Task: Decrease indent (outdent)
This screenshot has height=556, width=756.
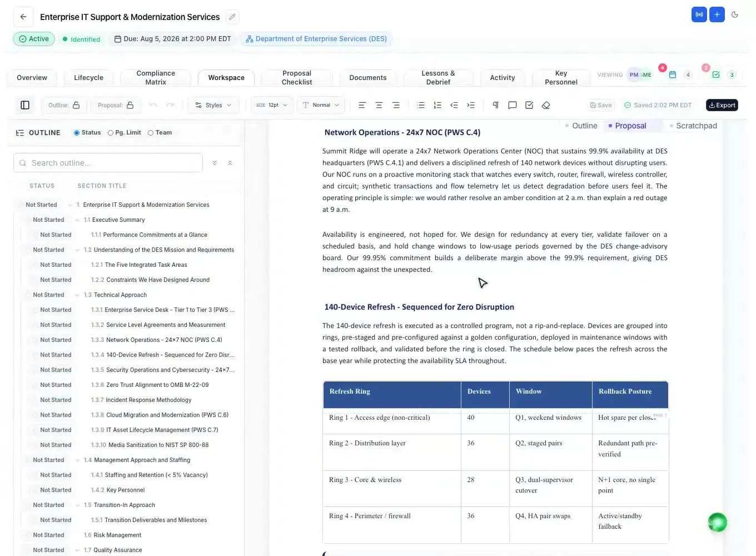Action: (x=454, y=105)
